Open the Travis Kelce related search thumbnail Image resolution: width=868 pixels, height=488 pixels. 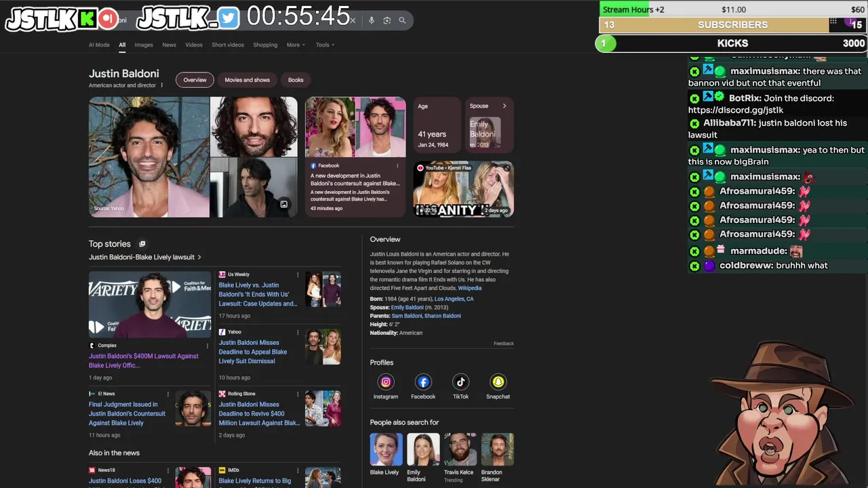(460, 449)
